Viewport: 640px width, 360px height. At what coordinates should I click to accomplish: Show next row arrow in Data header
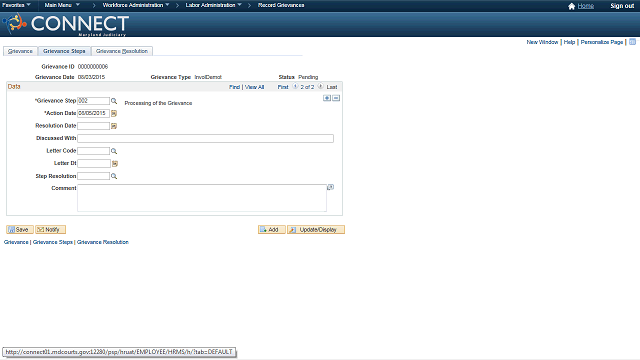(320, 87)
